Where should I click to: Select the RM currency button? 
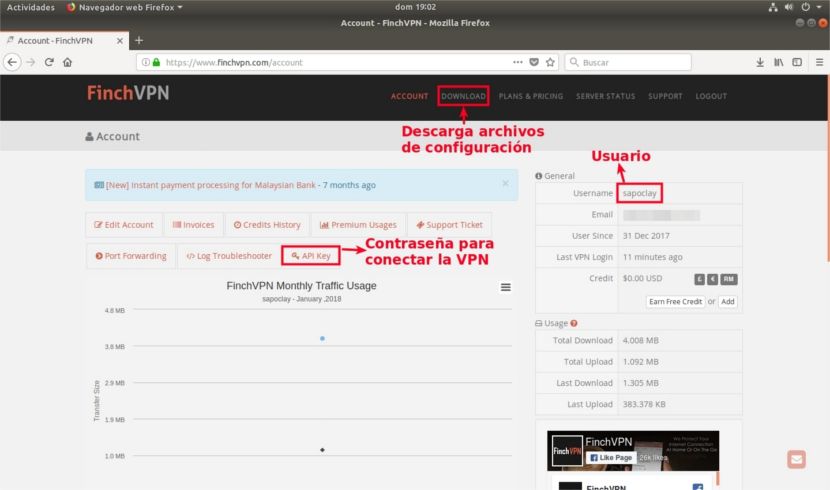click(729, 279)
